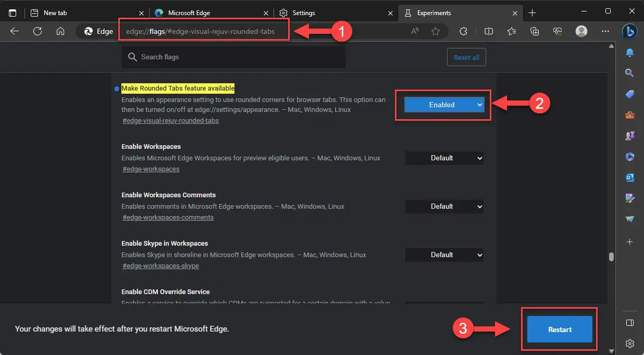Click the page vertical scrollbar thumb
The width and height of the screenshot is (644, 355).
[611, 257]
